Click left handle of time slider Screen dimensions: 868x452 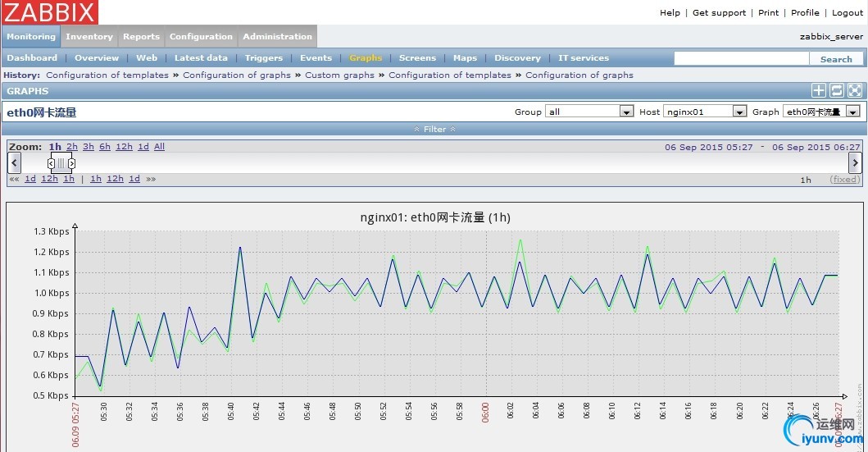click(51, 163)
